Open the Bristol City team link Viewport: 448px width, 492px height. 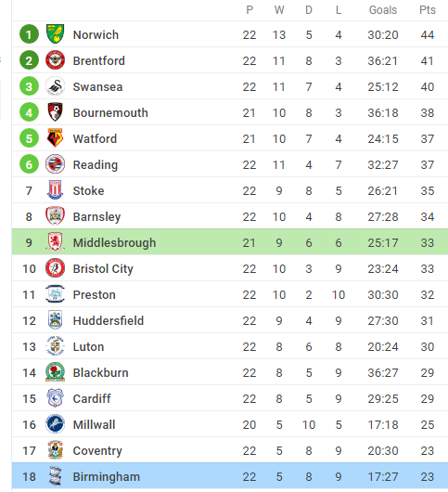click(x=103, y=269)
